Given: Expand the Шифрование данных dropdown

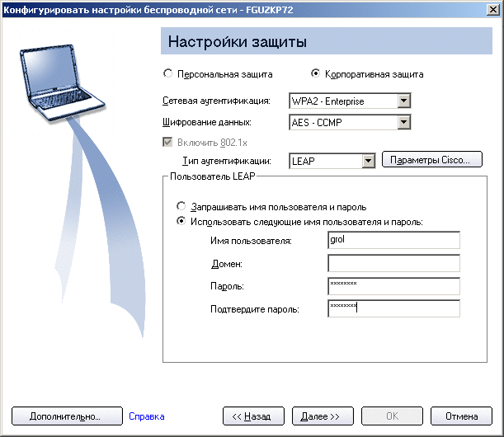Looking at the screenshot, I should click(x=403, y=122).
